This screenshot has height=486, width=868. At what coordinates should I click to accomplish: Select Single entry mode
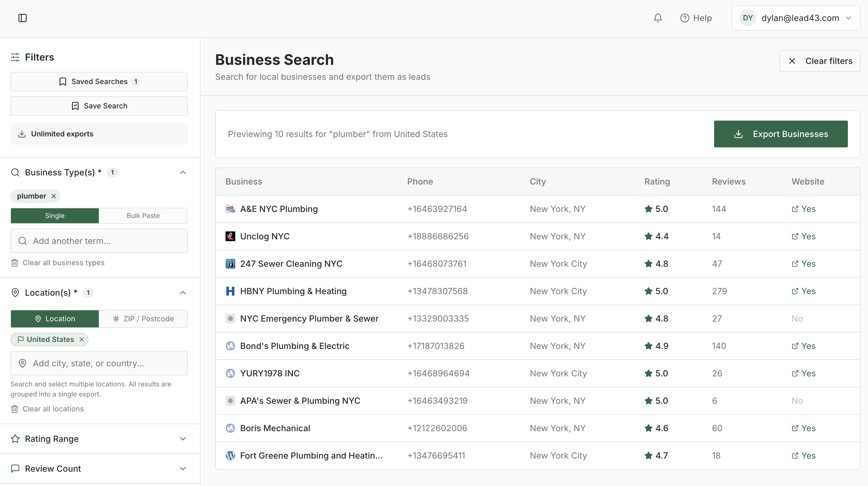tap(55, 215)
